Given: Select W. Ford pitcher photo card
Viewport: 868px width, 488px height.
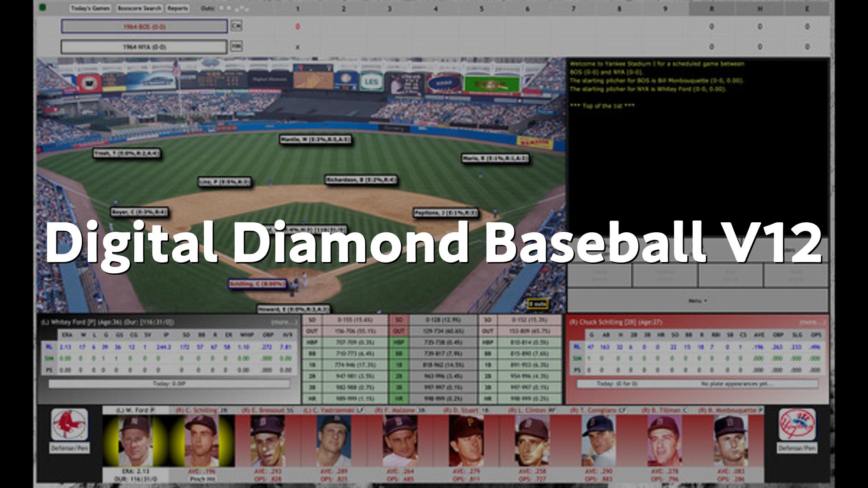Looking at the screenshot, I should point(135,441).
